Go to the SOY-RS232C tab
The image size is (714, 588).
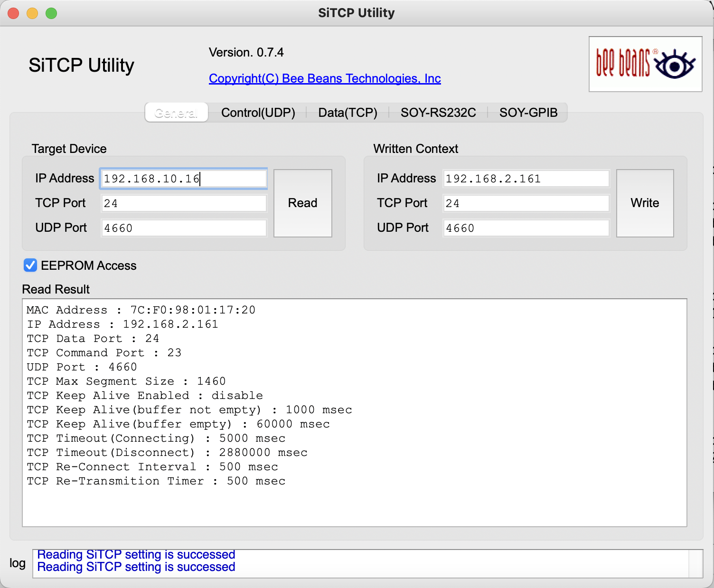point(438,113)
